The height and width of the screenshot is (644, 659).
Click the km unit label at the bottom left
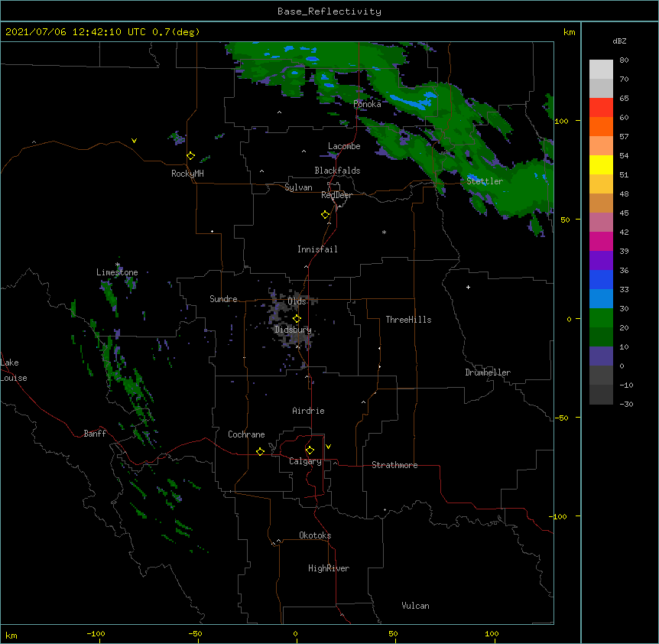coord(11,635)
